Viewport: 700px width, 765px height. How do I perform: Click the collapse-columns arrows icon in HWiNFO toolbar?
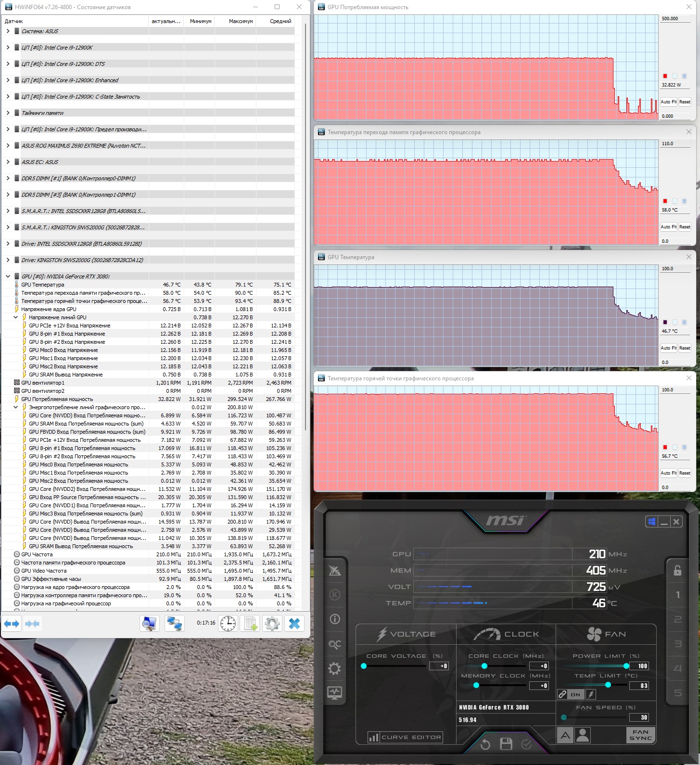[32, 624]
